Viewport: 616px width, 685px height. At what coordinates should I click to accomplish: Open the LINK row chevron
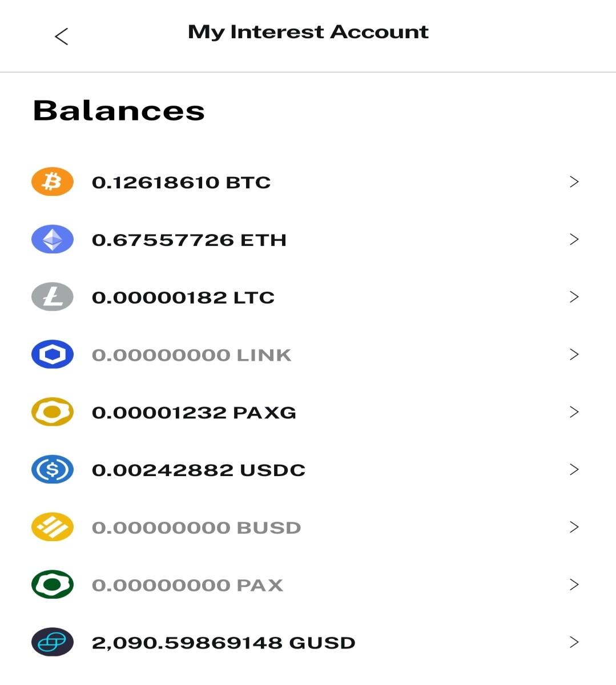(x=574, y=354)
